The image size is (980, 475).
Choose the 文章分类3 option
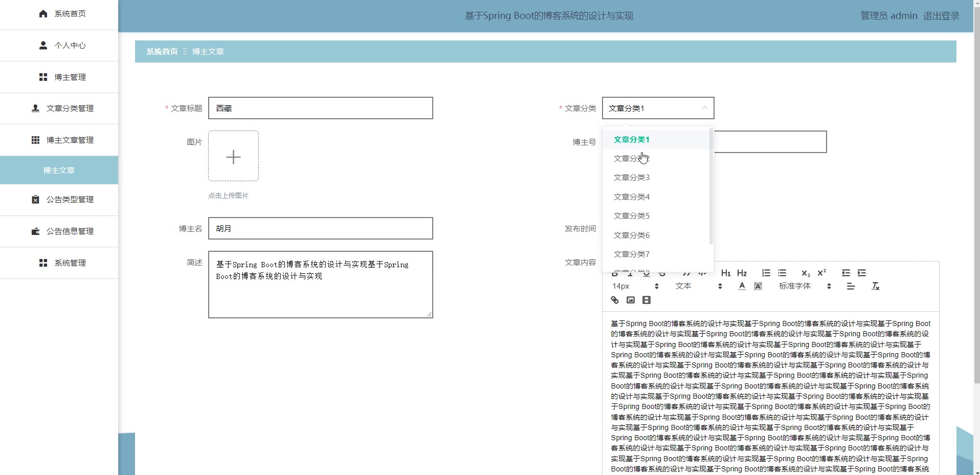pos(656,178)
